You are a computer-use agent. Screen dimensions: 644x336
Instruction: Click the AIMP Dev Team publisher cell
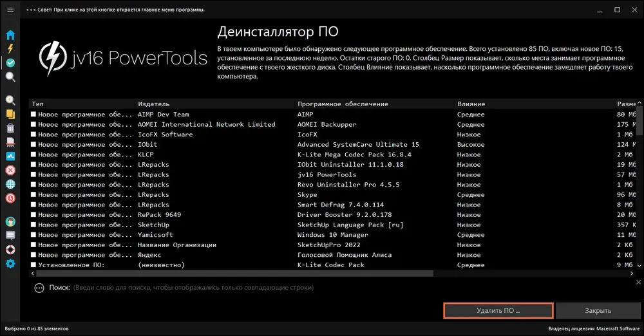pos(164,114)
